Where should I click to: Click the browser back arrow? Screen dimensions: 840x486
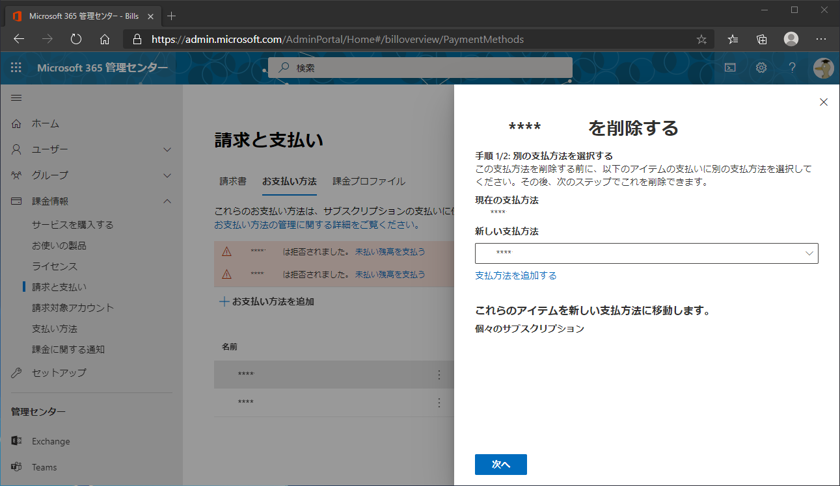click(19, 39)
